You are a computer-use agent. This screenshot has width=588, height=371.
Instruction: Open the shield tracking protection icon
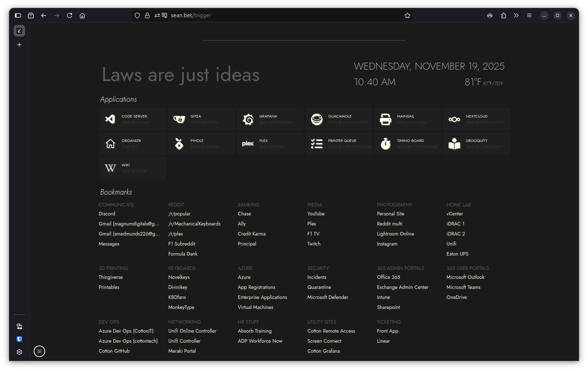(x=137, y=15)
